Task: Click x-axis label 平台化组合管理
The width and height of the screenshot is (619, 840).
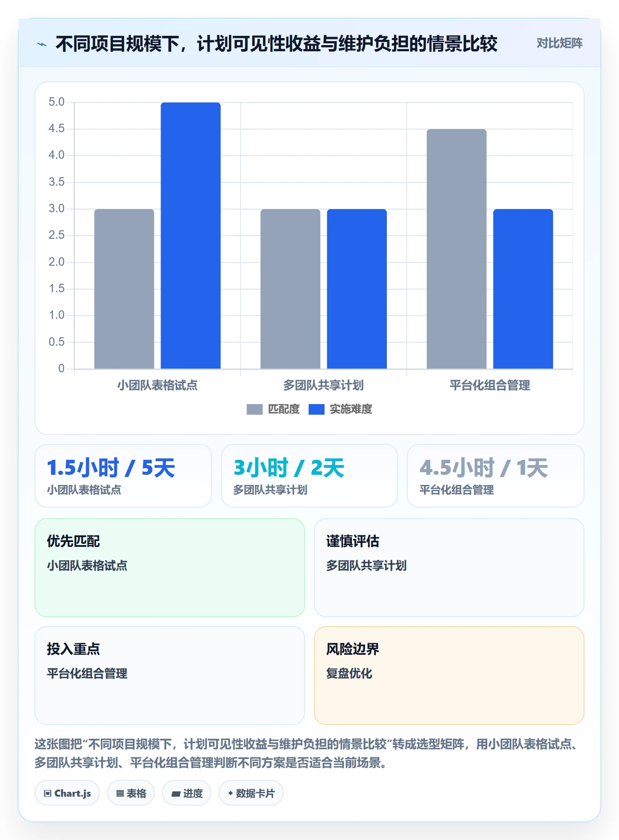Action: click(x=490, y=386)
